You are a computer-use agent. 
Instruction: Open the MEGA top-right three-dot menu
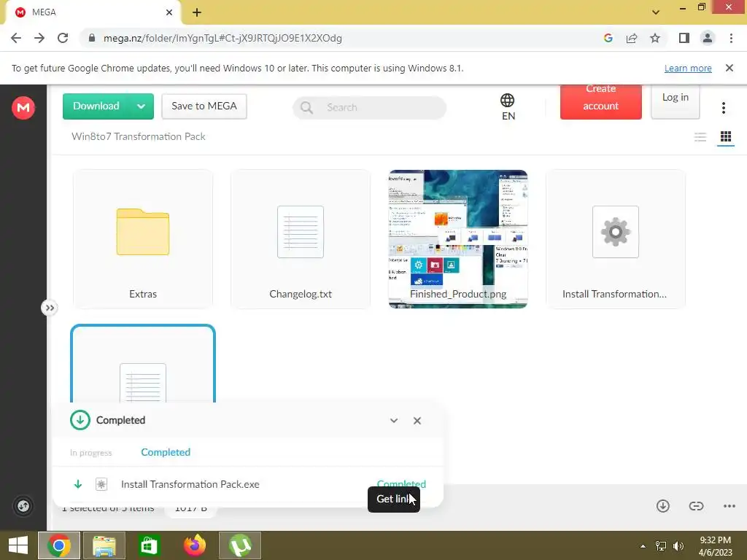coord(723,108)
